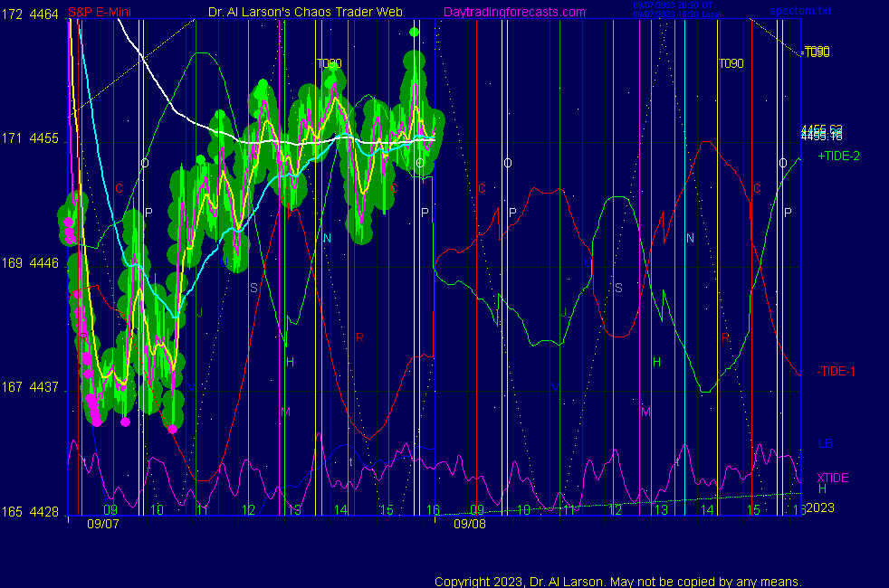
Task: Select the blue LB legend label
Action: point(825,444)
